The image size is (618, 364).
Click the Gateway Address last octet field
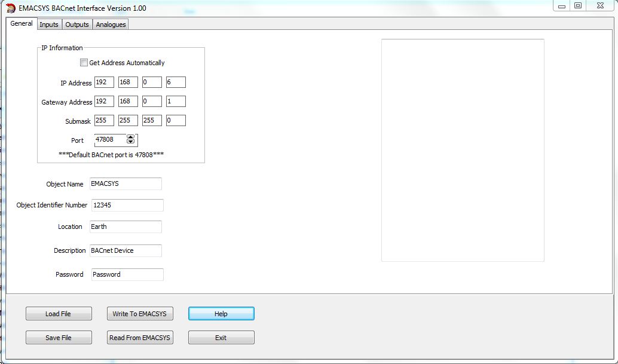coord(176,102)
